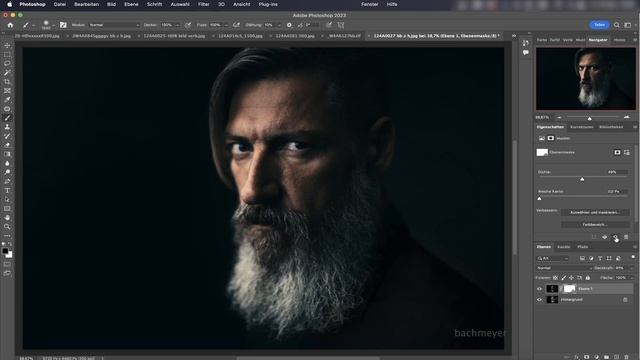640x360 pixels.
Task: Select the Lasso tool
Action: pos(7,64)
